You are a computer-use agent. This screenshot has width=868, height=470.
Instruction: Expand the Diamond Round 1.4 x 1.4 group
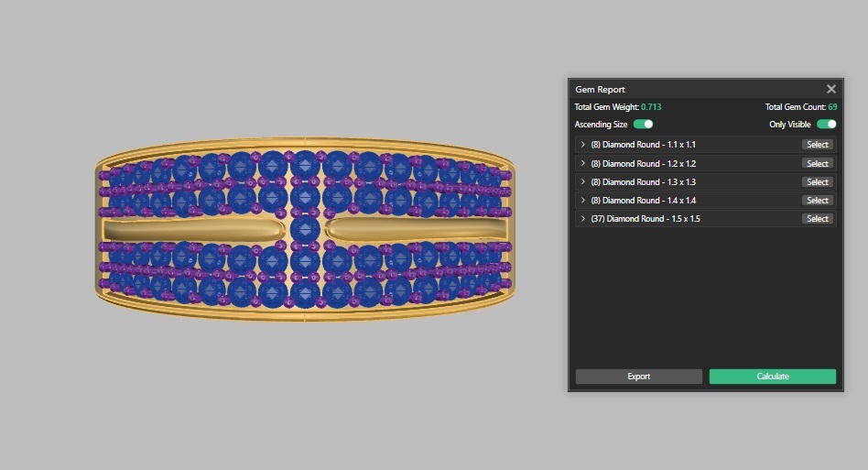(583, 200)
